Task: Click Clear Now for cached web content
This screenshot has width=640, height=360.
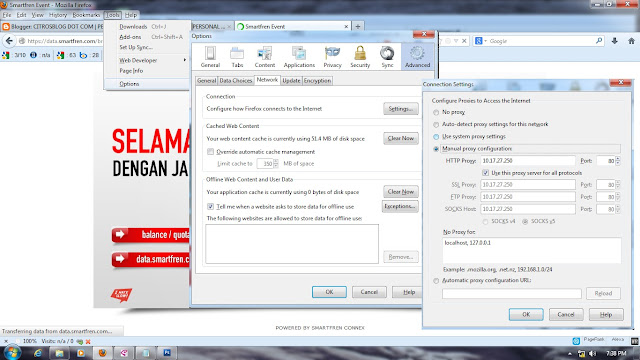Action: [401, 138]
